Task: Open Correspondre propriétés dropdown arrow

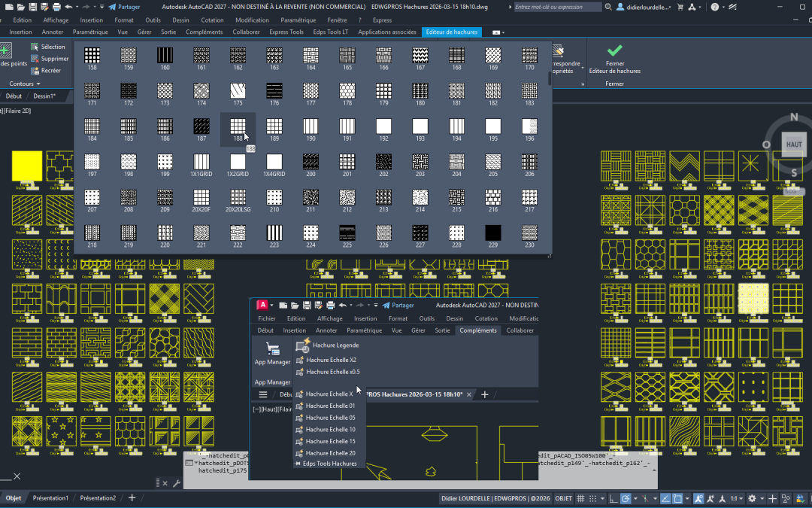Action: tap(582, 68)
